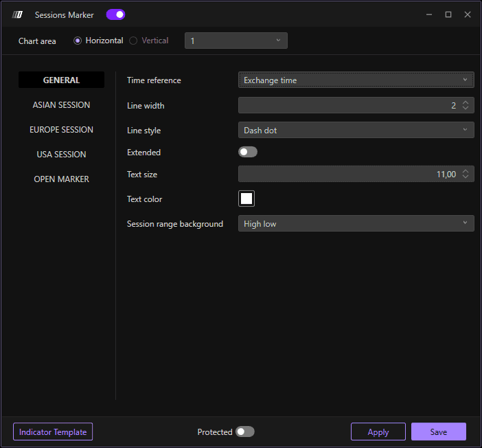
Task: Minimize the Sessions Marker window
Action: 429,14
